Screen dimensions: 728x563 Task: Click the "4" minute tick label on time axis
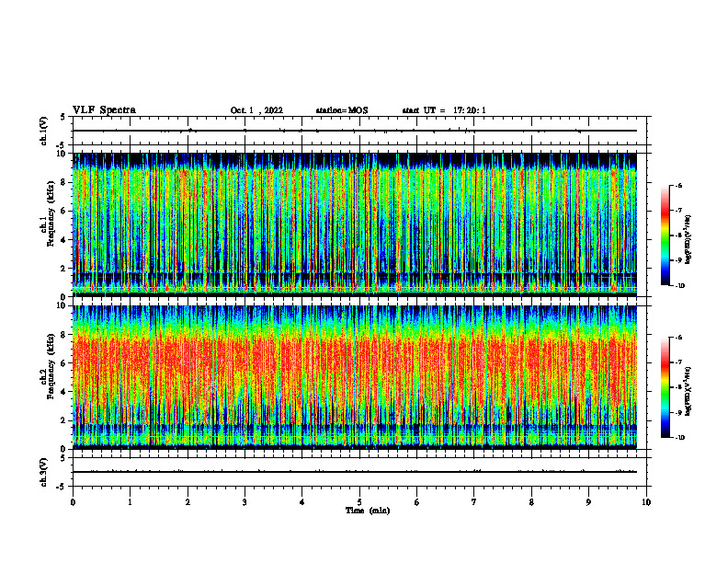302,502
